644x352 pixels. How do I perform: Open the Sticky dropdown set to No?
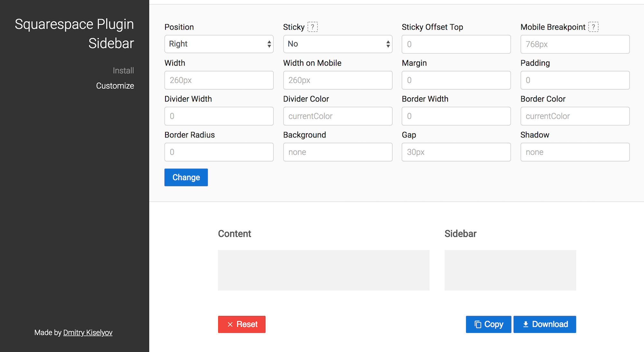(338, 44)
